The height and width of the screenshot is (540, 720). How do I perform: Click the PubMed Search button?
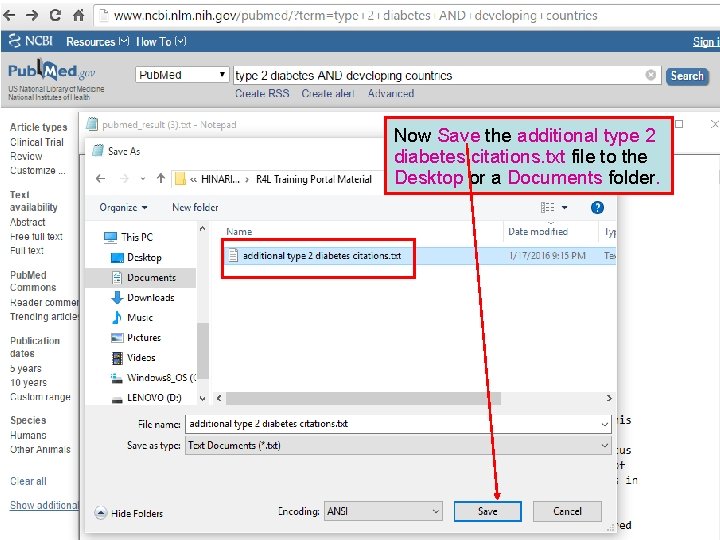687,76
